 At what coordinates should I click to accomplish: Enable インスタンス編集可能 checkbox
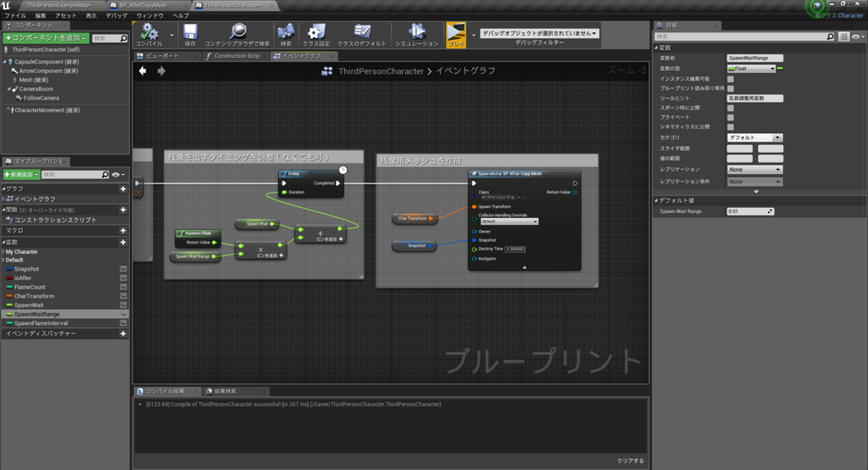coord(730,79)
